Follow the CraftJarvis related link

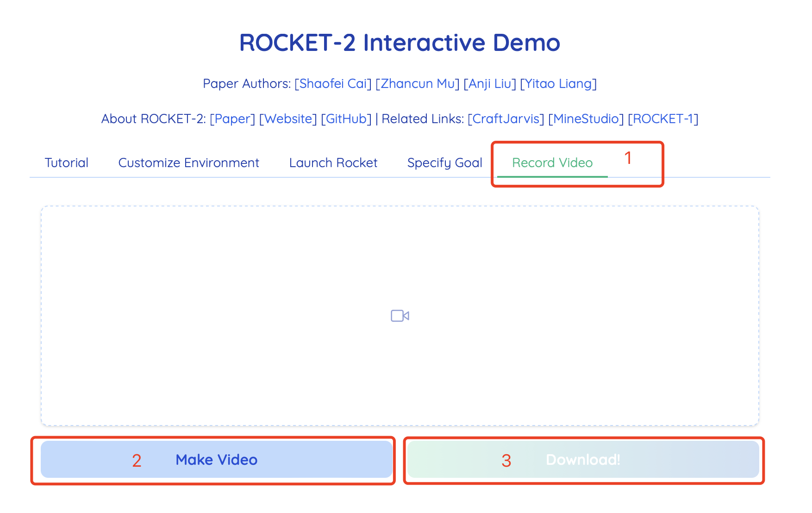pyautogui.click(x=506, y=119)
